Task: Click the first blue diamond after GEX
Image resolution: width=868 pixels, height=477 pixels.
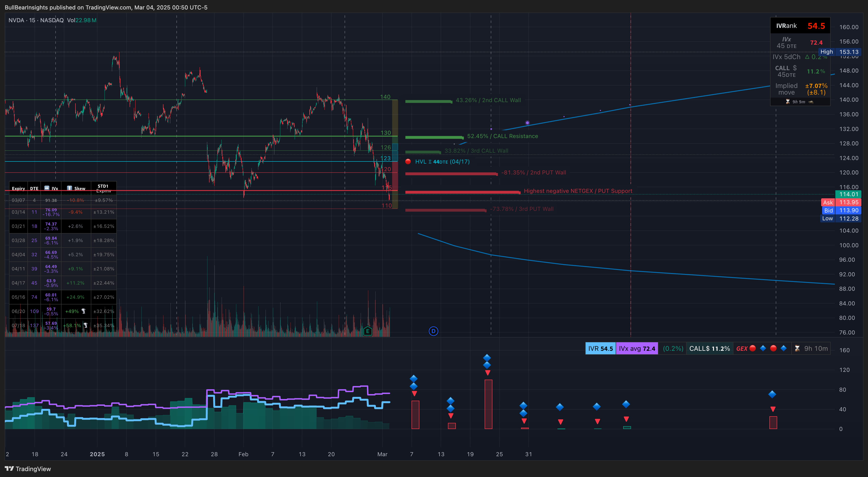Action: point(763,348)
